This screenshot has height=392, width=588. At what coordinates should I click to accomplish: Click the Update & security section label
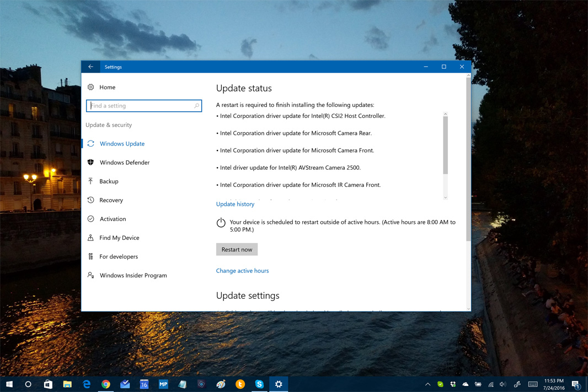(x=108, y=125)
